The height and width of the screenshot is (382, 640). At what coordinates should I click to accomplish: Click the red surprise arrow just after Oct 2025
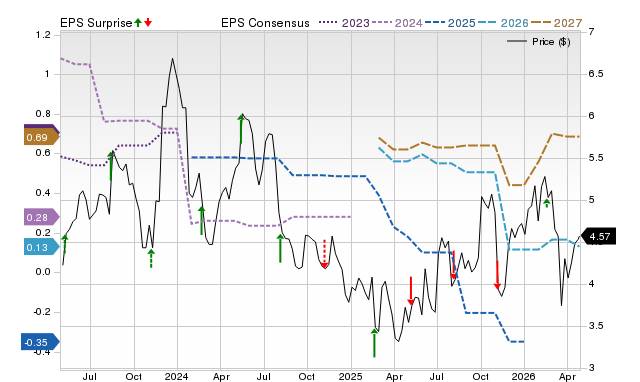[x=497, y=275]
